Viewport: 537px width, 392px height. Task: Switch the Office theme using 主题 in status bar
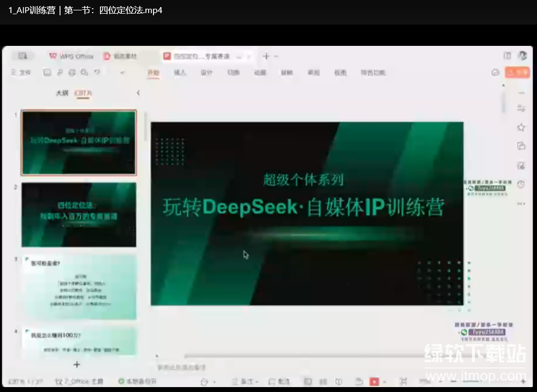(87, 381)
